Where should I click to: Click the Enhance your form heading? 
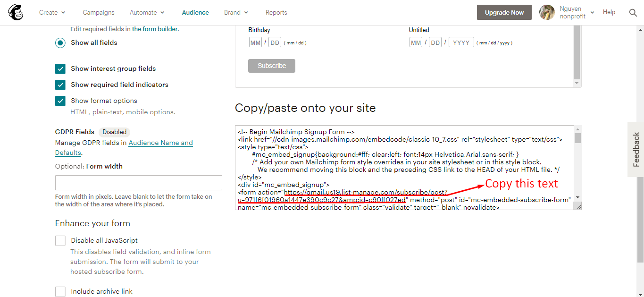[x=92, y=223]
